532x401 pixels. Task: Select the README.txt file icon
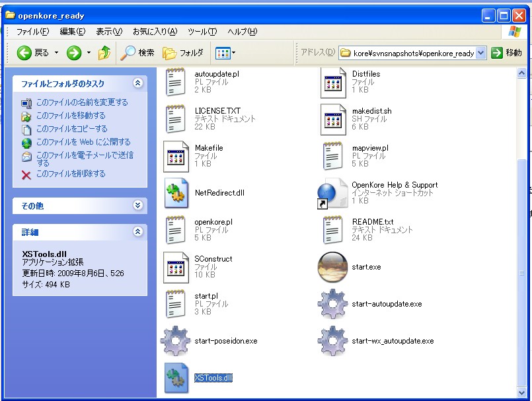pyautogui.click(x=333, y=230)
